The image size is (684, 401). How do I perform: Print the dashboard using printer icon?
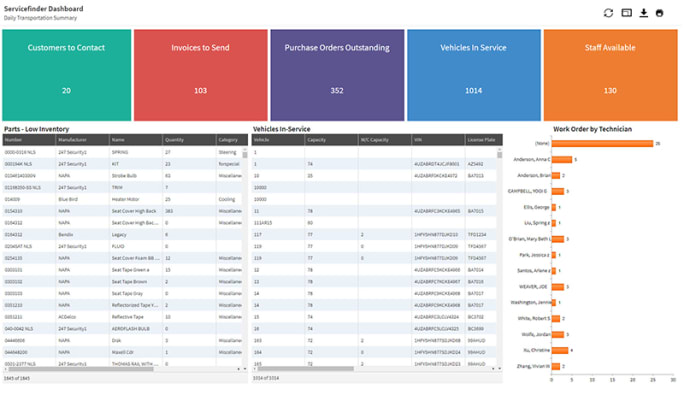pos(660,13)
